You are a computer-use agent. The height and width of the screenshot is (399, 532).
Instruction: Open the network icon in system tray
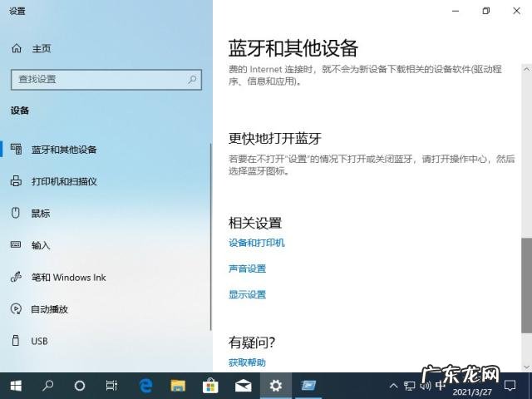tap(410, 386)
